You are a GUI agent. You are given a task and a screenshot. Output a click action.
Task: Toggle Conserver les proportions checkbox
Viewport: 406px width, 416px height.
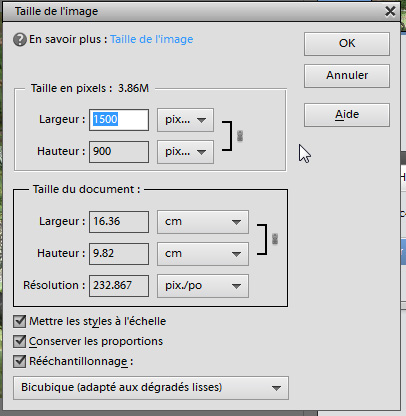[20, 341]
